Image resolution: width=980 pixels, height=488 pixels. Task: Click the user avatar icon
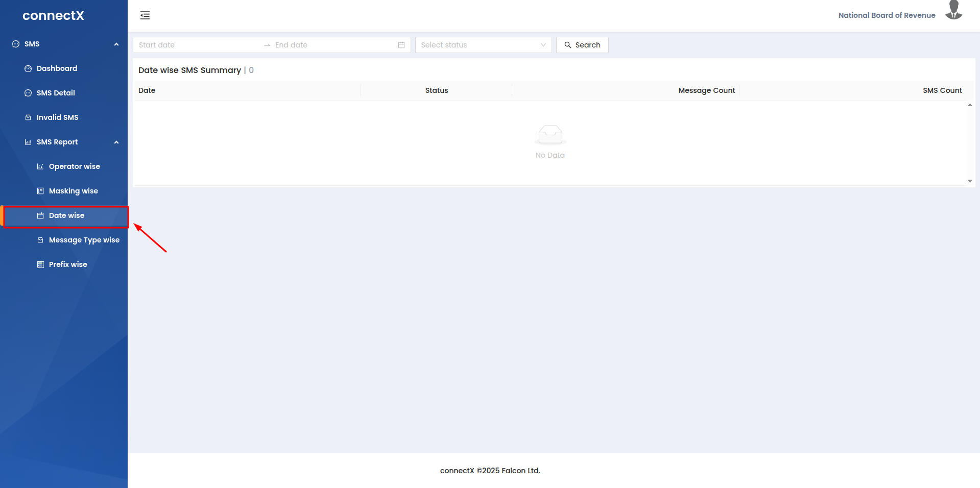point(953,11)
